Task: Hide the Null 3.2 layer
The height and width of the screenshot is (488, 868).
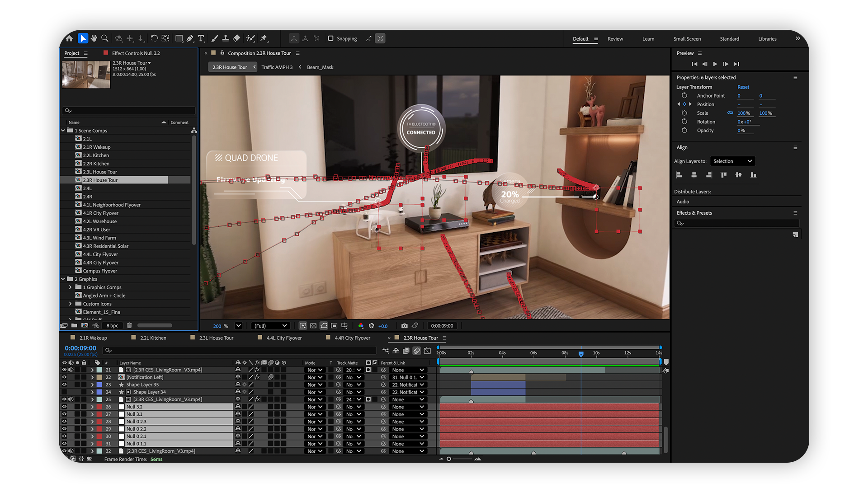Action: (x=64, y=407)
